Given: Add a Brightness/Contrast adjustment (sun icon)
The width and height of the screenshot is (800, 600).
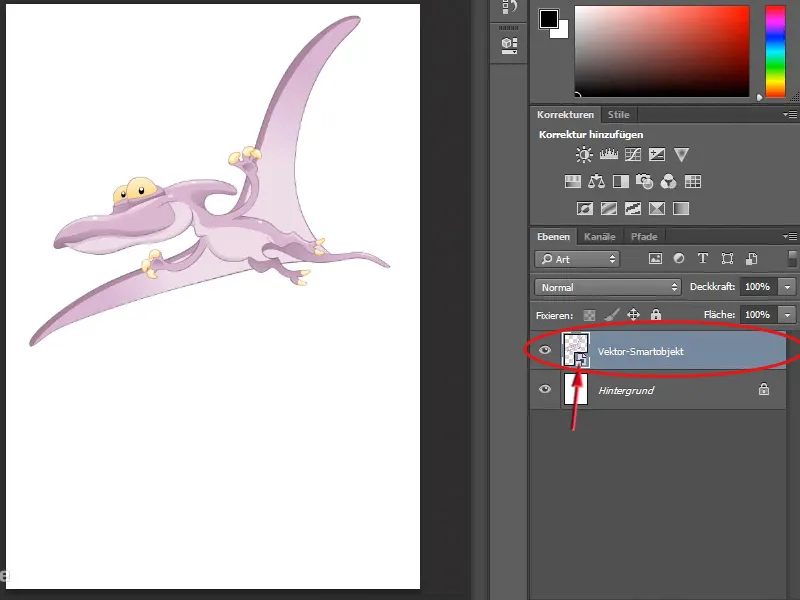Looking at the screenshot, I should point(584,155).
